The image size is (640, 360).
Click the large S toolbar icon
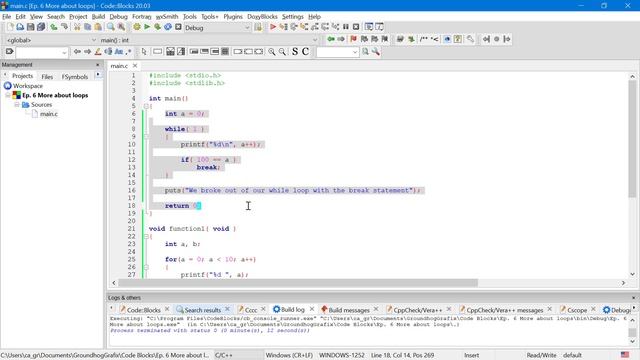click(295, 52)
